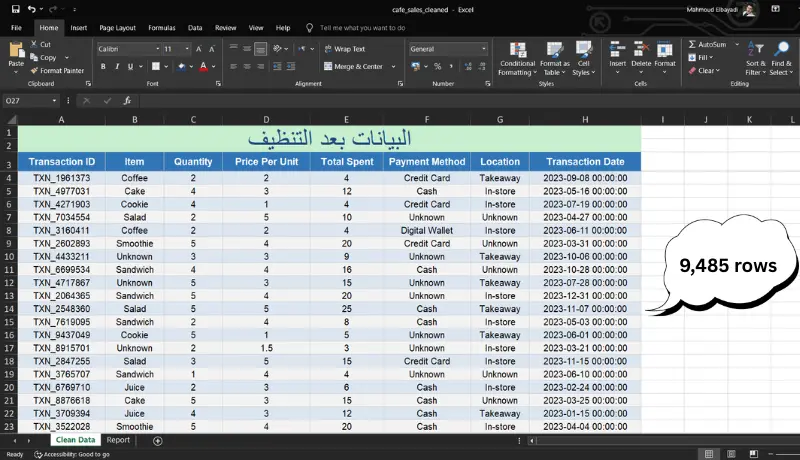This screenshot has height=460, width=800.
Task: Click the Save icon in title bar
Action: click(x=16, y=9)
